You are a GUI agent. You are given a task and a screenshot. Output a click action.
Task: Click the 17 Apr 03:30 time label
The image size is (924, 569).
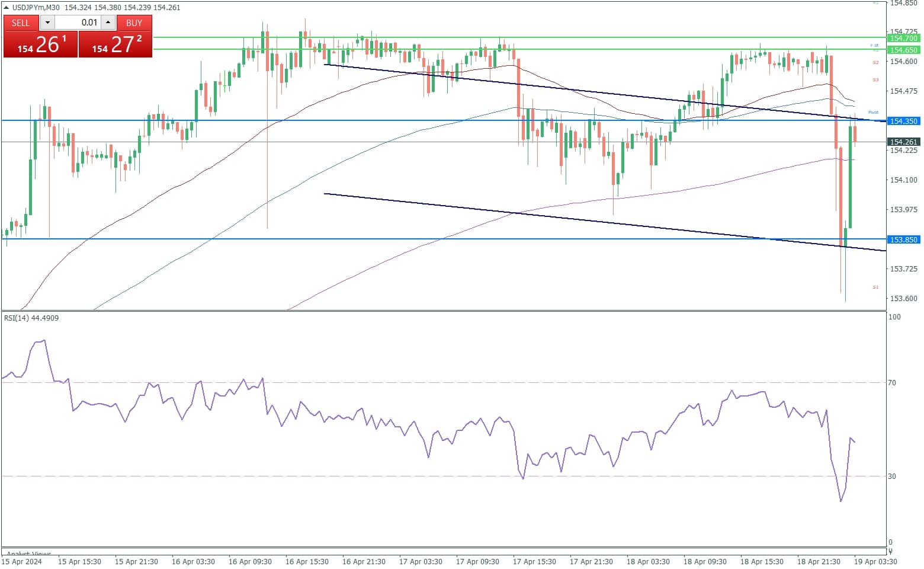tap(421, 561)
